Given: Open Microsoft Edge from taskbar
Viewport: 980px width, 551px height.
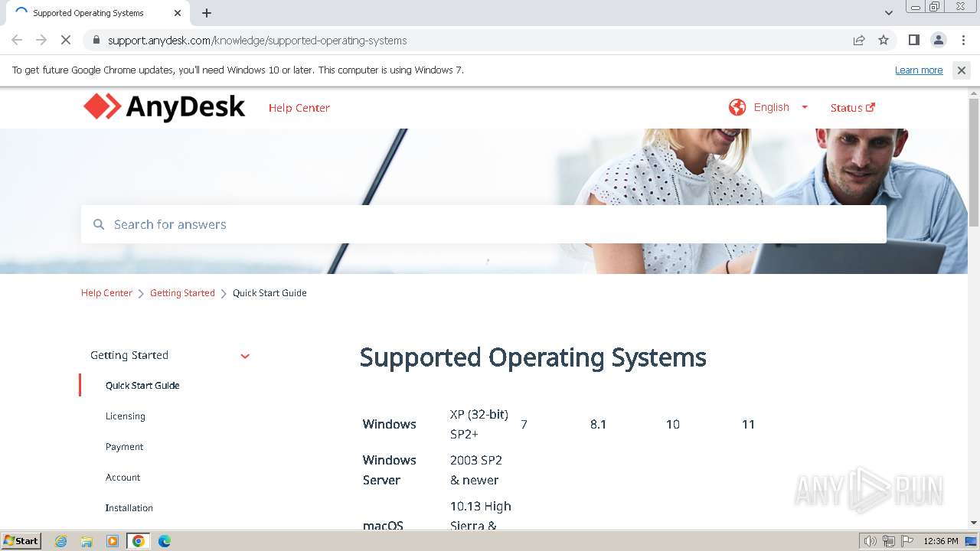Looking at the screenshot, I should [164, 541].
